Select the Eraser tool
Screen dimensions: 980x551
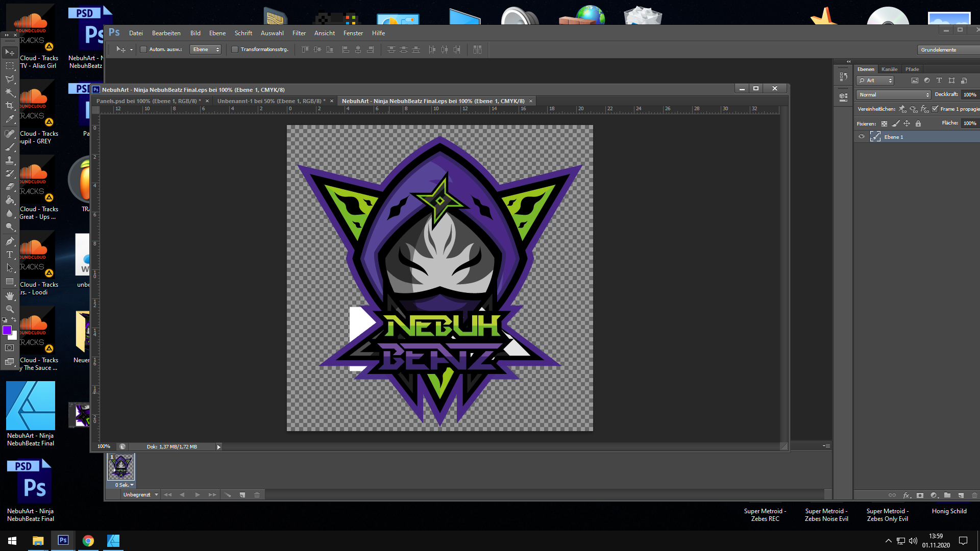click(10, 187)
